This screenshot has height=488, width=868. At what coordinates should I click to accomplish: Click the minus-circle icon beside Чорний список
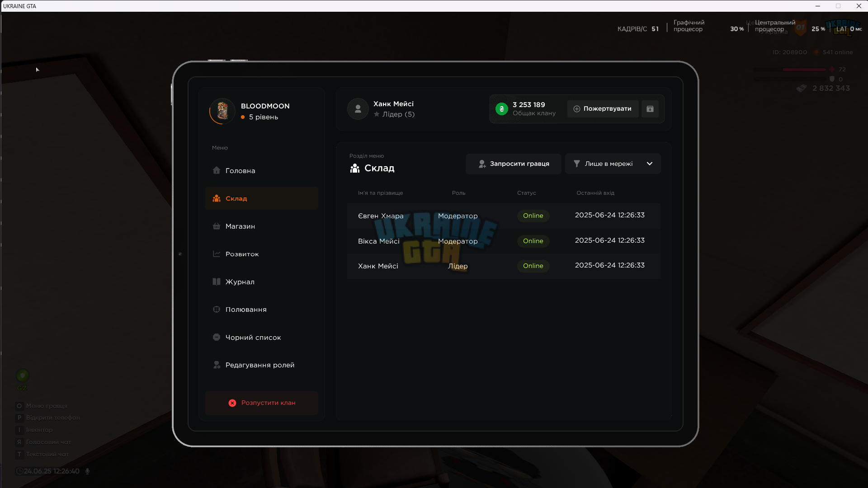[x=217, y=337]
